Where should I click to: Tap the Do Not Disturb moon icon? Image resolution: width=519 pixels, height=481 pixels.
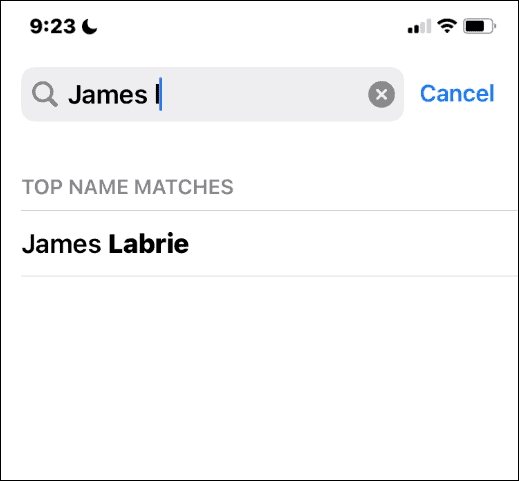point(89,27)
